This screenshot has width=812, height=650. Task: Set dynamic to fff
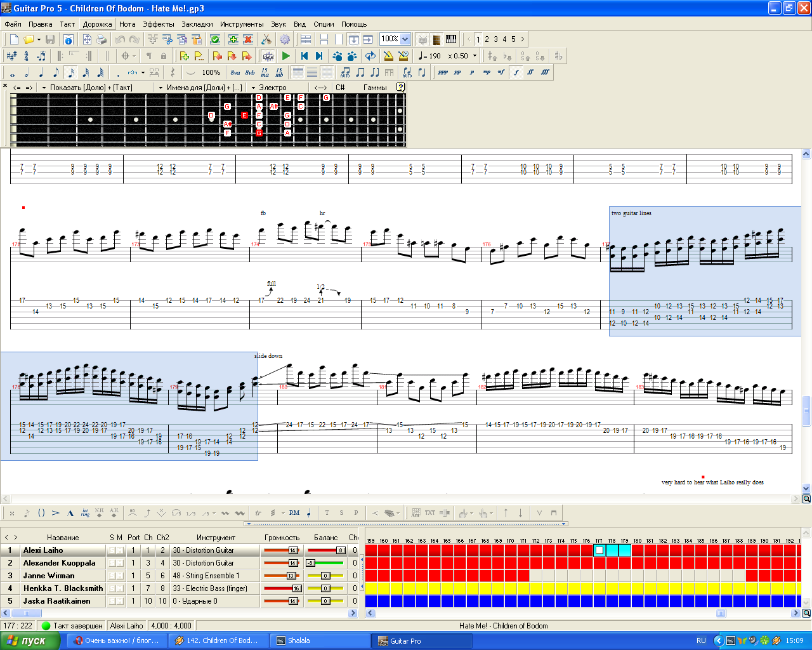click(545, 72)
